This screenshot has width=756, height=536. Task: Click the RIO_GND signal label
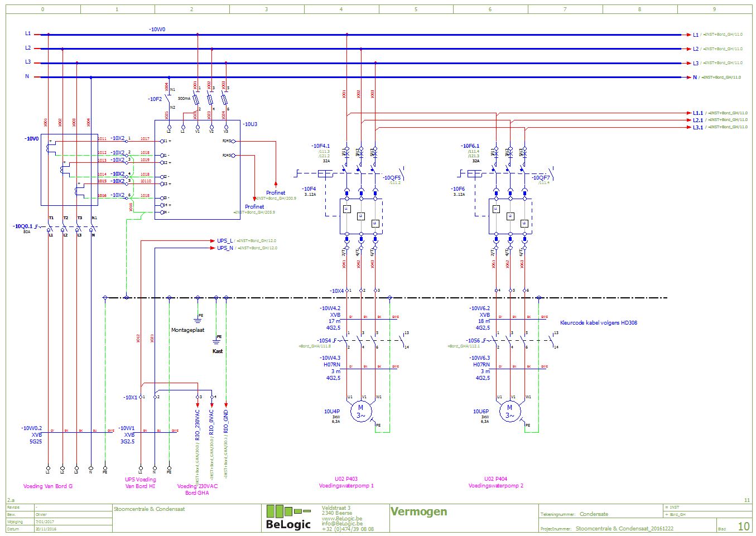[x=226, y=422]
